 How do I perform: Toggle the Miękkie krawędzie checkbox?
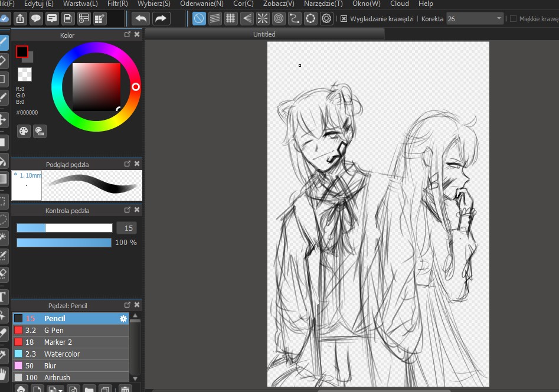[x=513, y=19]
